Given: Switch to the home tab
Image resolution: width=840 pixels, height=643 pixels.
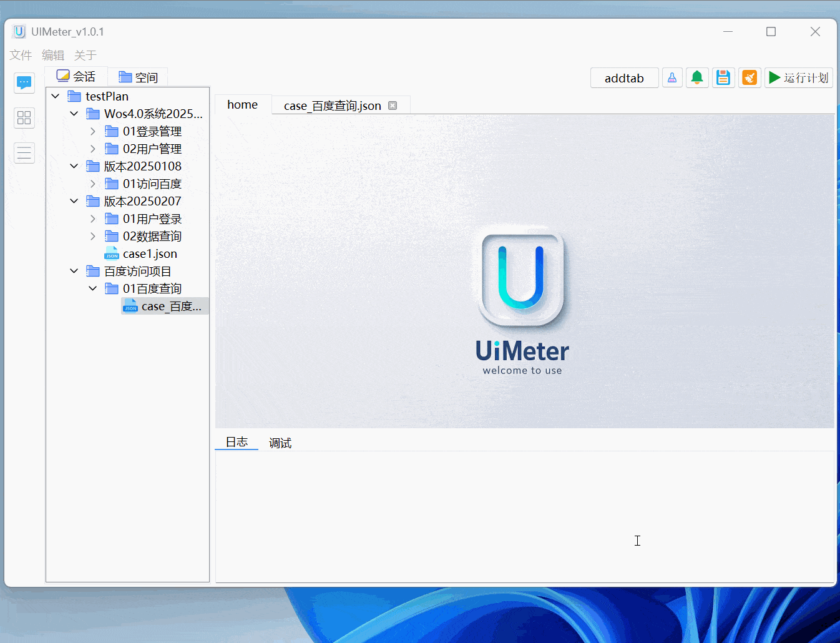Looking at the screenshot, I should pos(243,104).
